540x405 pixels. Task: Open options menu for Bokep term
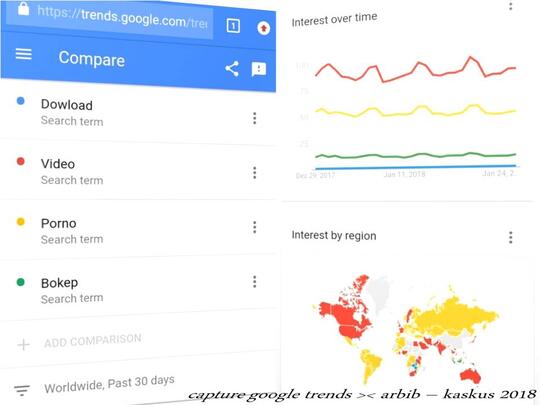tap(255, 282)
